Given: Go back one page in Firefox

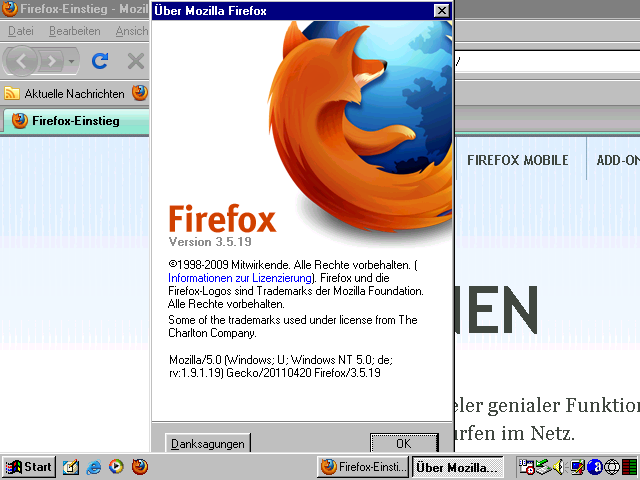Looking at the screenshot, I should click(22, 61).
